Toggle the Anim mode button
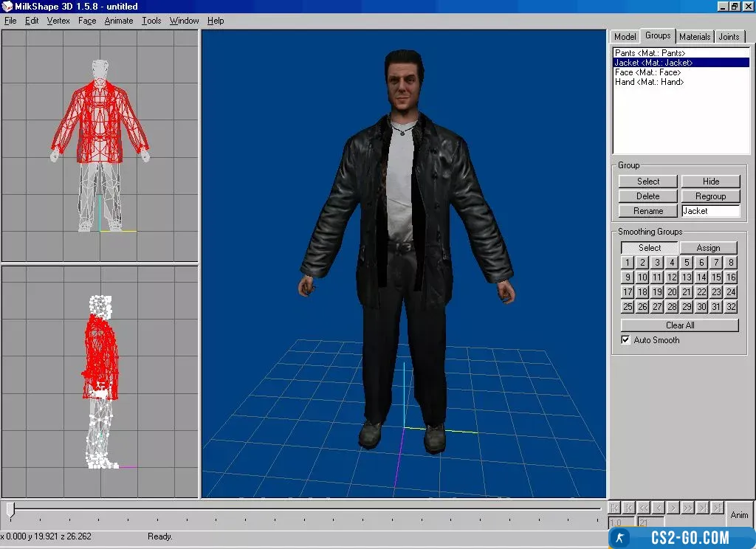Viewport: 756px width, 549px height. 739,514
